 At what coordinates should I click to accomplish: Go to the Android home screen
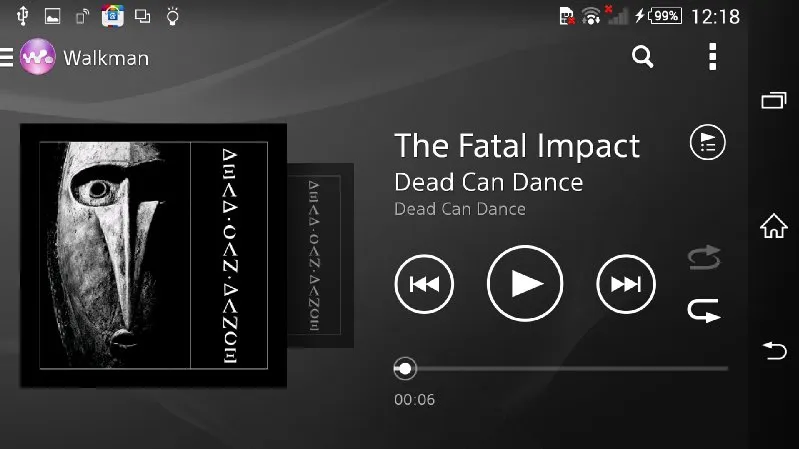774,226
